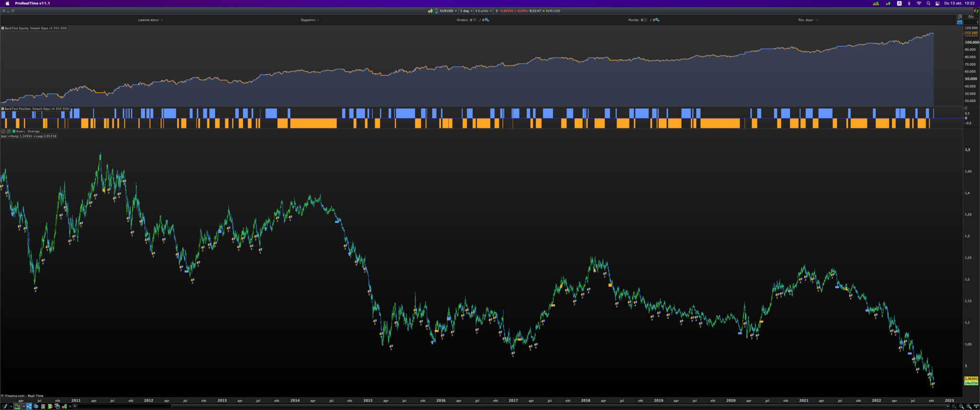The image size is (980, 410).
Task: Click the info icon beside the price
Action: 497,11
